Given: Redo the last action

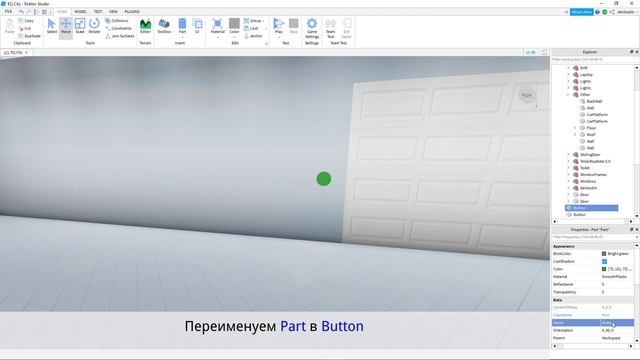Looking at the screenshot, I should (x=29, y=12).
